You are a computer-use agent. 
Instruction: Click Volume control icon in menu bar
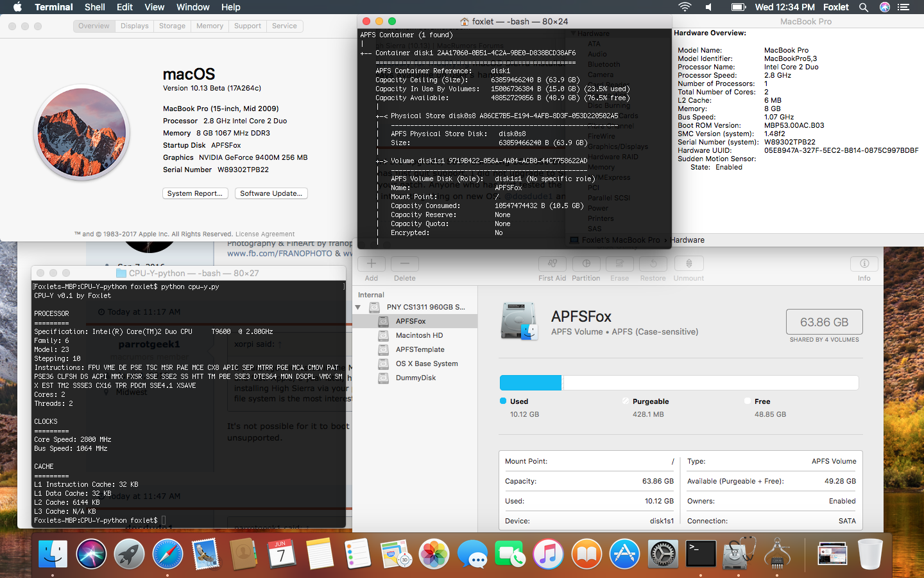point(708,7)
